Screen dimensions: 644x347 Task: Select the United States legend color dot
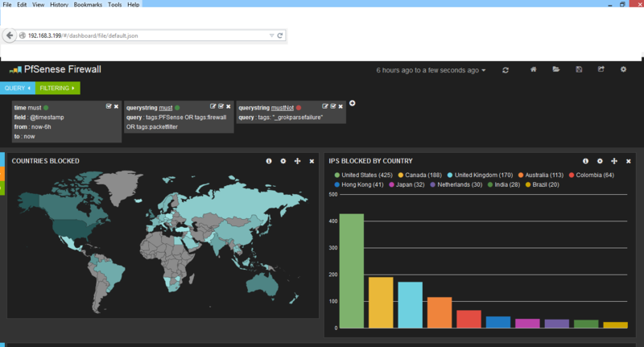point(336,175)
